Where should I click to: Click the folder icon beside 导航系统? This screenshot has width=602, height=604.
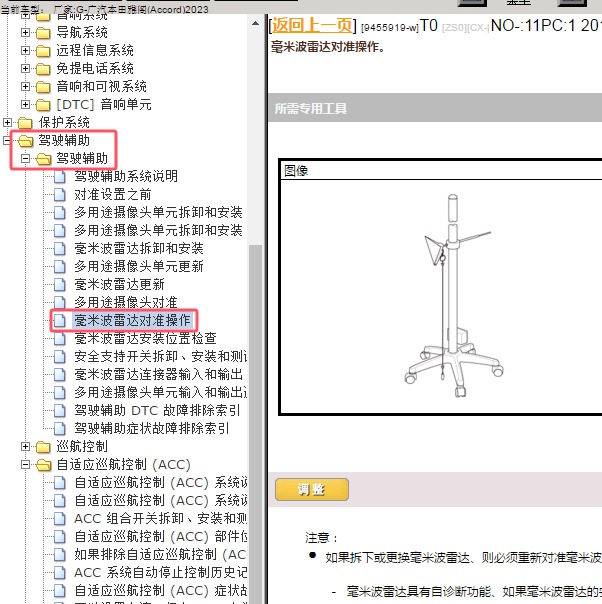tap(44, 32)
